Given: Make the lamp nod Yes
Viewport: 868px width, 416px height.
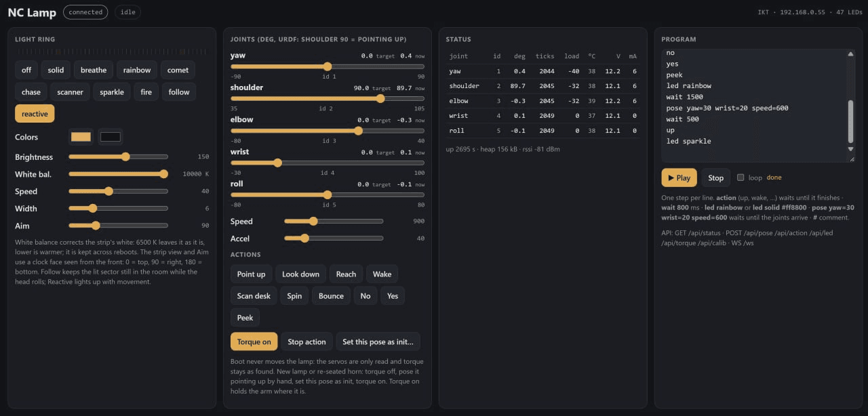Looking at the screenshot, I should click(x=393, y=295).
